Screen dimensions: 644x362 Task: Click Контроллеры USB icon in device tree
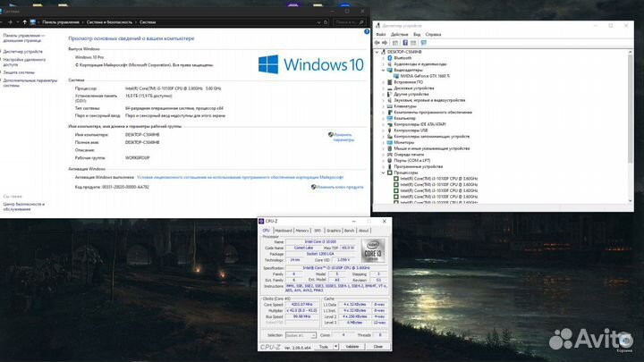(x=390, y=130)
